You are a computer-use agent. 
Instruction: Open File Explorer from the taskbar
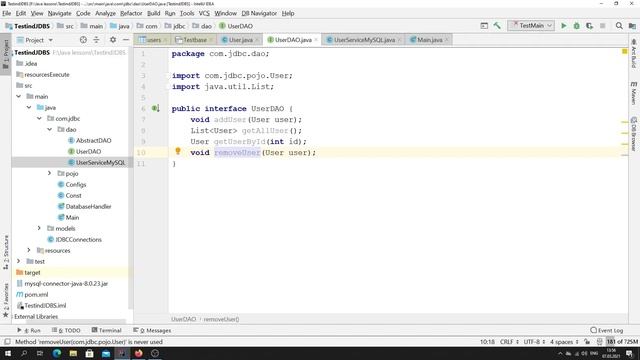point(73,353)
